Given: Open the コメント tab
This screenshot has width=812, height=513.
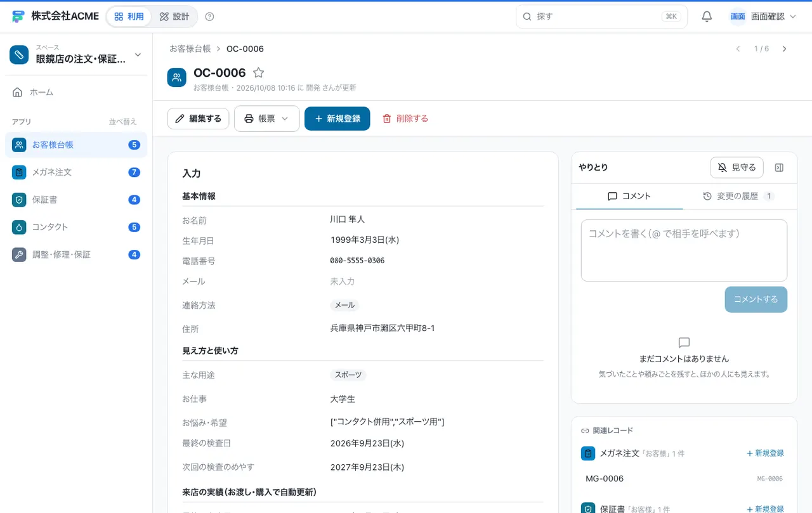Looking at the screenshot, I should coord(629,196).
